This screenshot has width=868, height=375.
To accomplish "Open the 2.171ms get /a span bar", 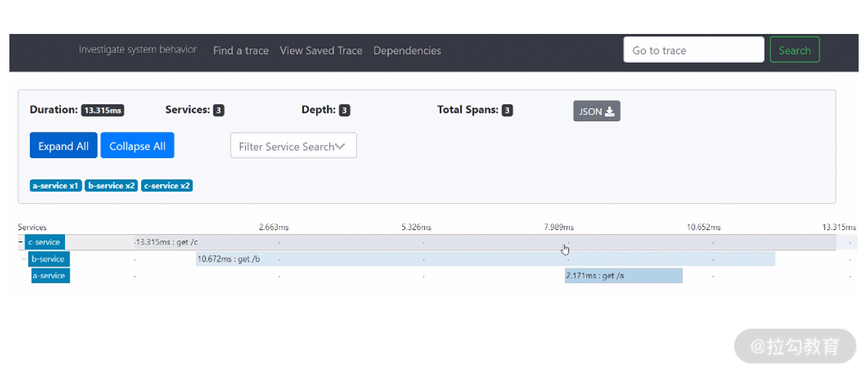I will click(x=624, y=275).
